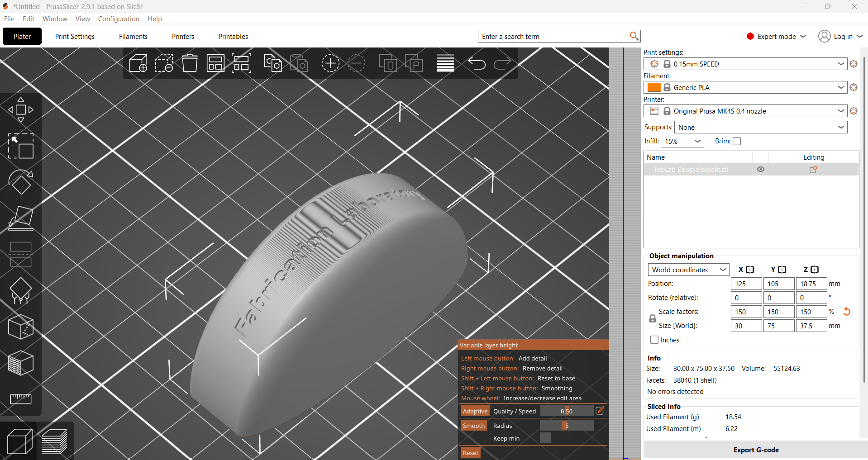The width and height of the screenshot is (868, 460).
Task: Select the Move tool
Action: pyautogui.click(x=21, y=110)
